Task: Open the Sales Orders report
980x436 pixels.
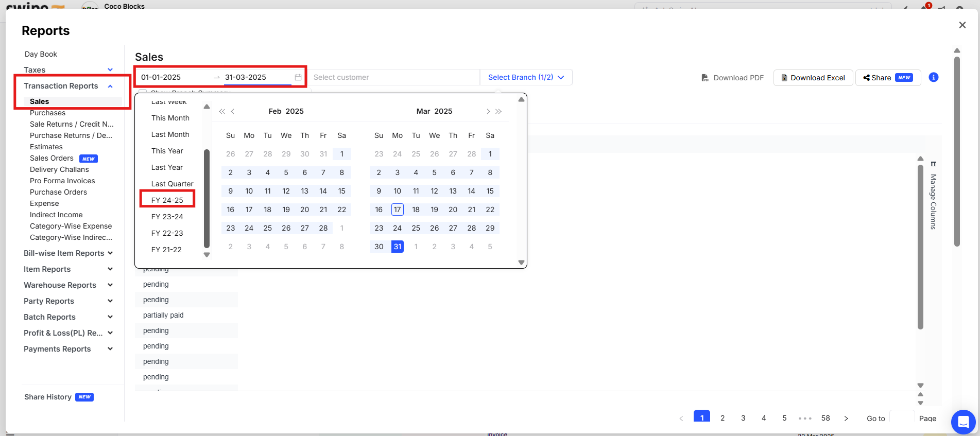Action: (51, 158)
